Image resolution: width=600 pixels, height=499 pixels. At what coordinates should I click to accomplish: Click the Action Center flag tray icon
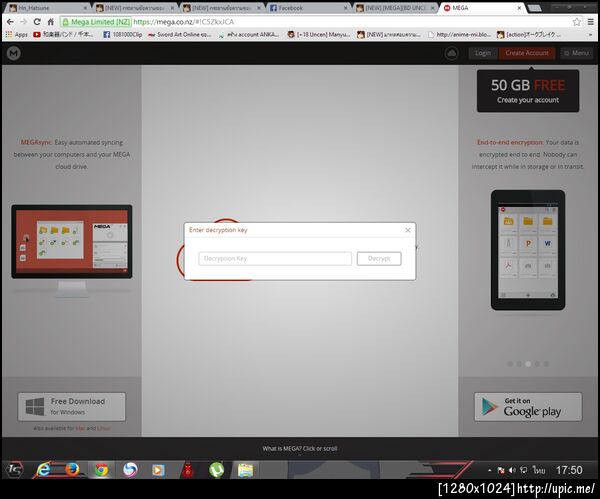click(501, 470)
